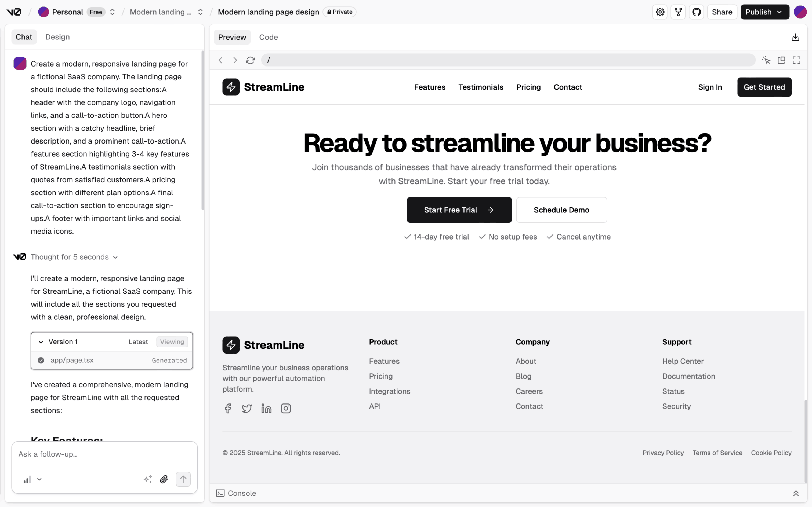
Task: Click the Share button
Action: click(722, 12)
